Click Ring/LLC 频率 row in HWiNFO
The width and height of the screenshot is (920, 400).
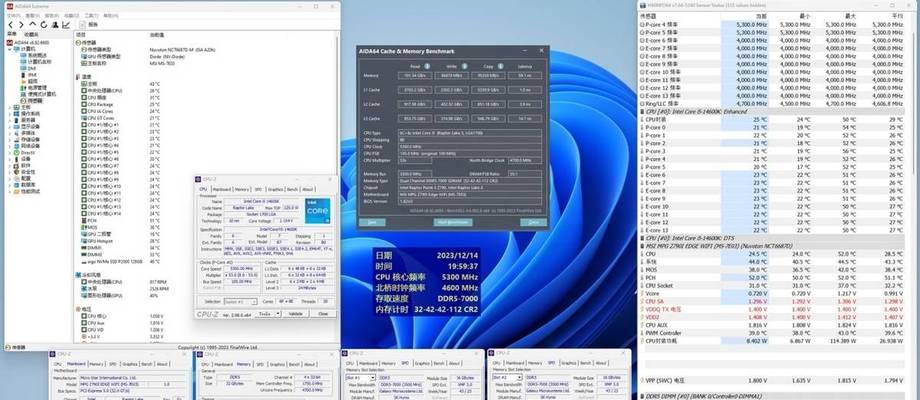[x=772, y=103]
